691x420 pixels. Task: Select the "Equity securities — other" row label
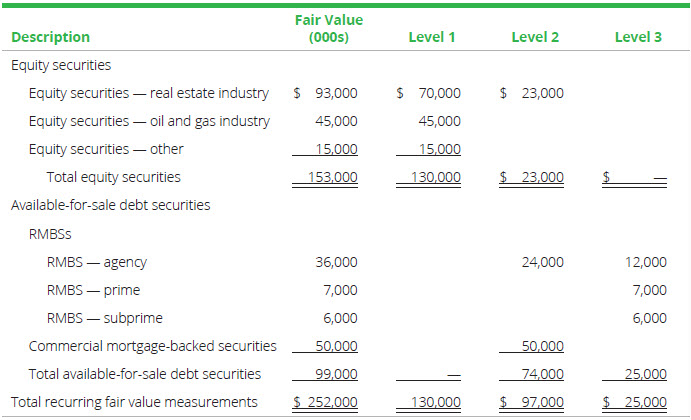(x=106, y=149)
